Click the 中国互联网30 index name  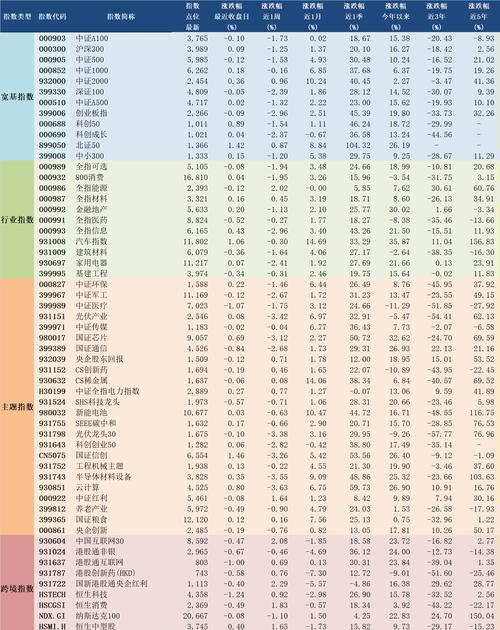click(x=100, y=541)
